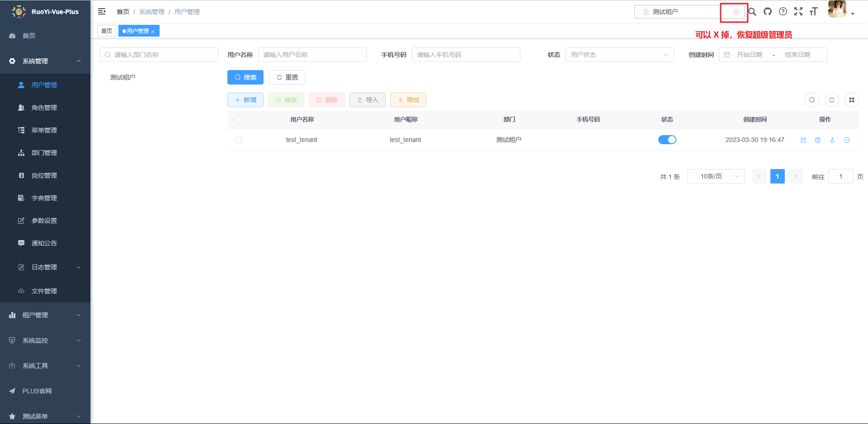
Task: Focus the 请输入用户名称 input
Action: pos(312,55)
